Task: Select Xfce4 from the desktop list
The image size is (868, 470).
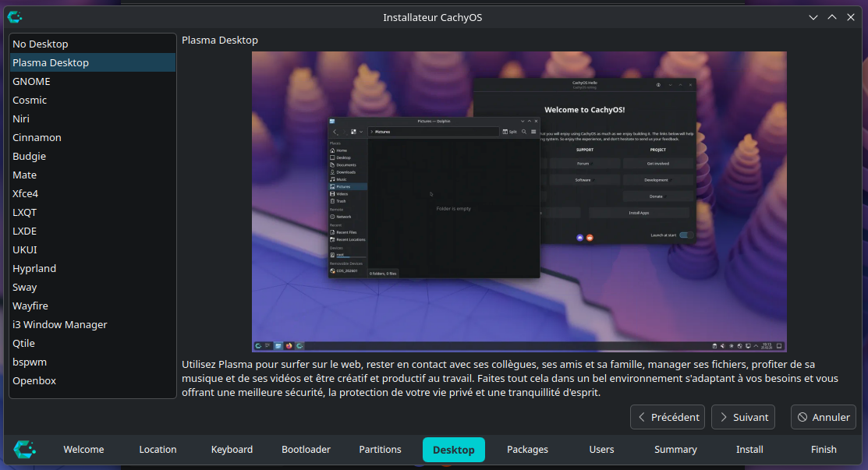Action: [26, 193]
